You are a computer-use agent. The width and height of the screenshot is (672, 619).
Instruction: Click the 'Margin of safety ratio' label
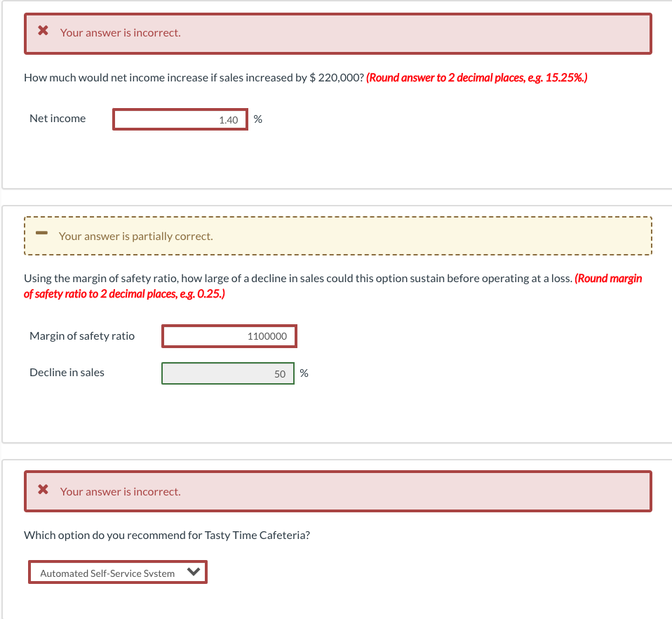[x=82, y=336]
